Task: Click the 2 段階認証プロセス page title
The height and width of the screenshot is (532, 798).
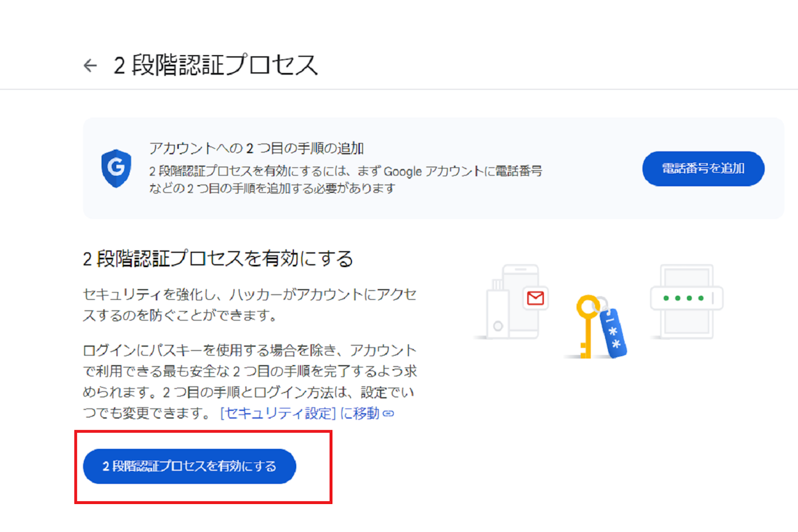Action: [216, 65]
